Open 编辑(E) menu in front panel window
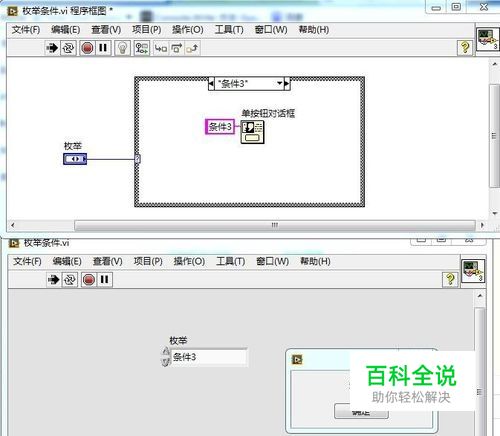 pos(67,261)
